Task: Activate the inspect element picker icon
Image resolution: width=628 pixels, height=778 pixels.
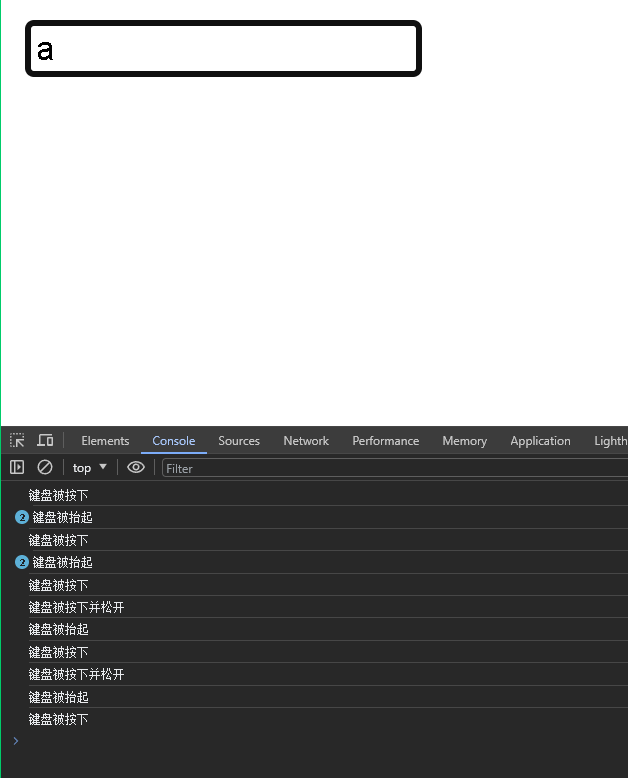Action: coord(17,440)
